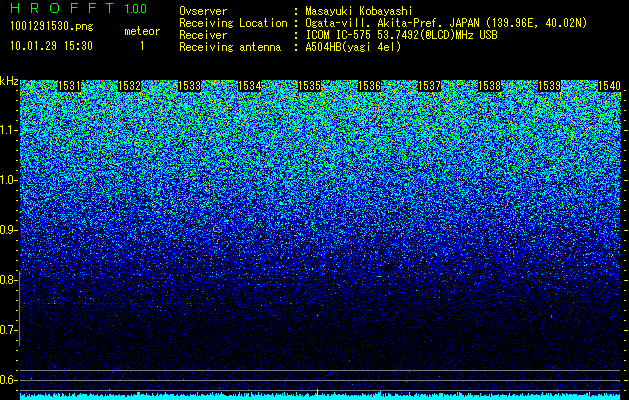Select the 1534 time marker
Image resolution: width=629 pixels, height=400 pixels.
coord(250,86)
